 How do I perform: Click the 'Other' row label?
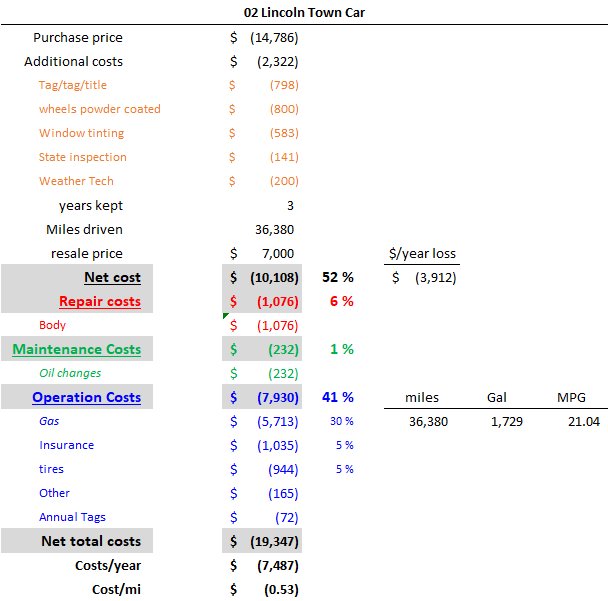[x=54, y=493]
